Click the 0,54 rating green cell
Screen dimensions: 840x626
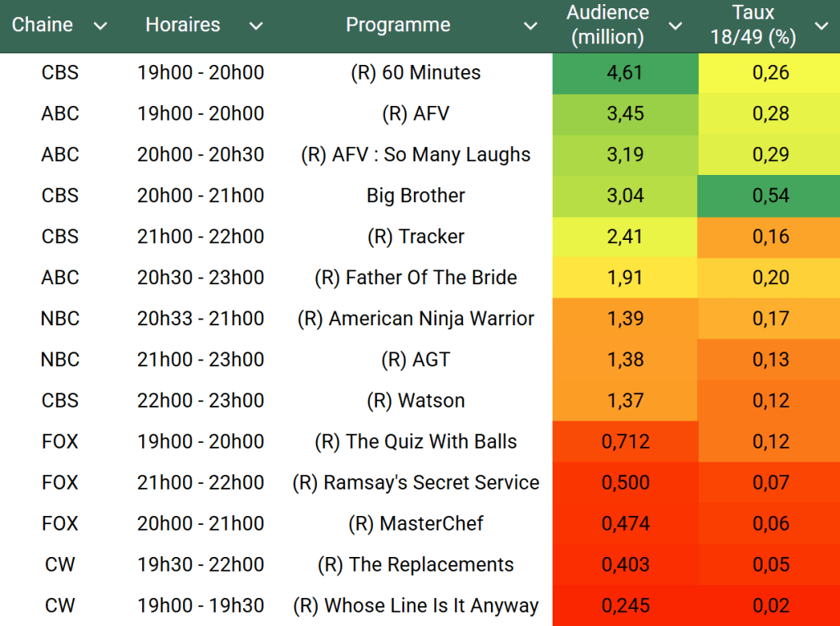point(770,196)
